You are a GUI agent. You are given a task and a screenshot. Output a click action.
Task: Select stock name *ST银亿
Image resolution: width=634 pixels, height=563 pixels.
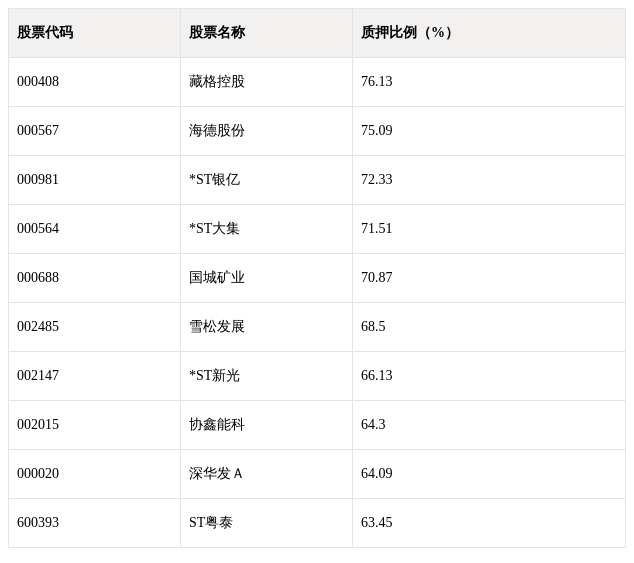[214, 179]
